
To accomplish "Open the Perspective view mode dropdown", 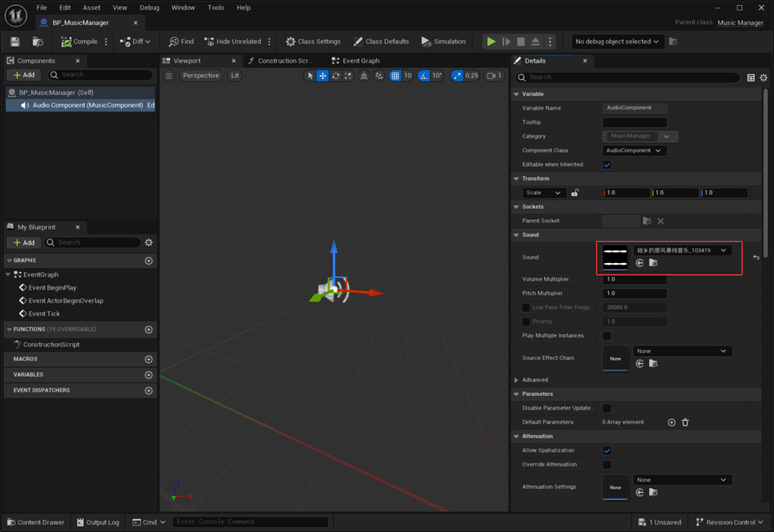I will (200, 76).
